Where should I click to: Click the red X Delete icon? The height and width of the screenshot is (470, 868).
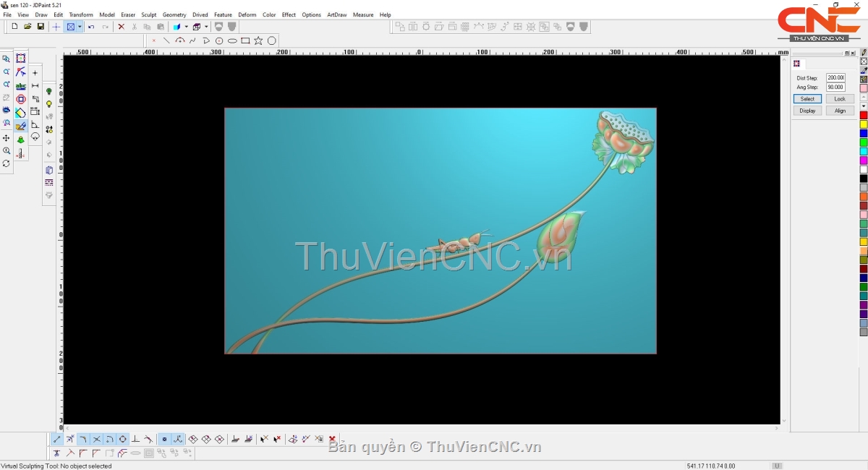[121, 27]
